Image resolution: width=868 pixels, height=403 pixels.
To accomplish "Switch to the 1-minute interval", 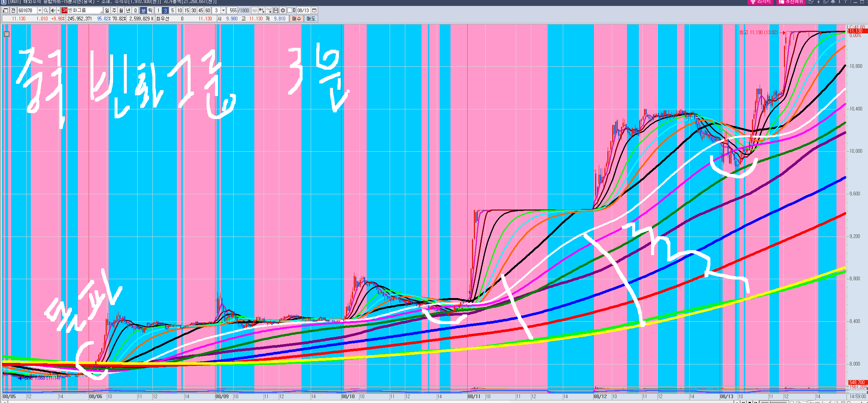I will point(158,10).
